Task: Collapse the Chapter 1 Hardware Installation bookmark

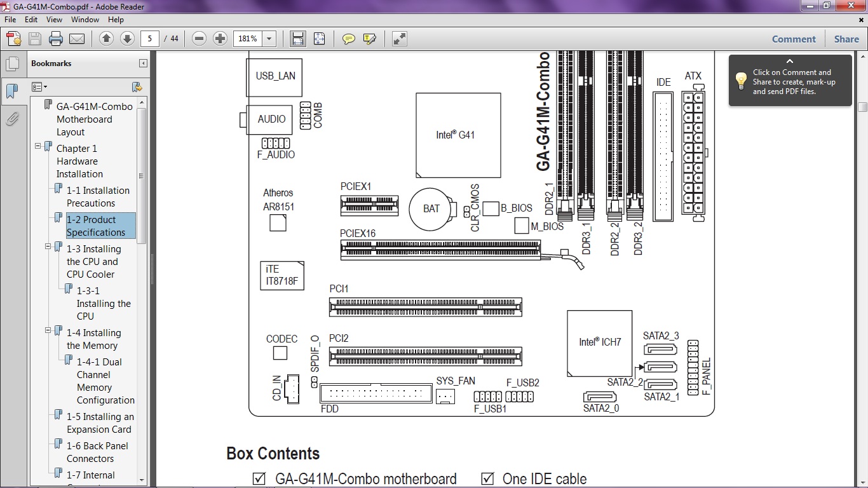Action: (38, 146)
